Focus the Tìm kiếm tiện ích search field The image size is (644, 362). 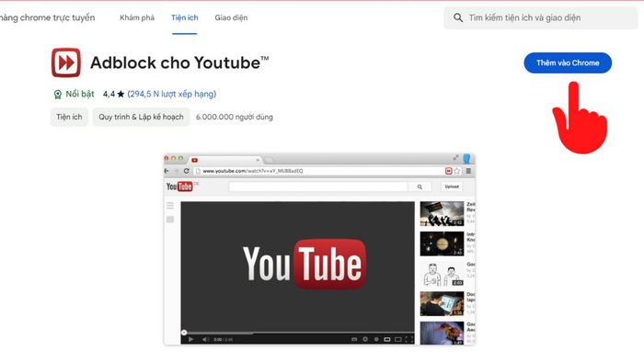pyautogui.click(x=541, y=17)
